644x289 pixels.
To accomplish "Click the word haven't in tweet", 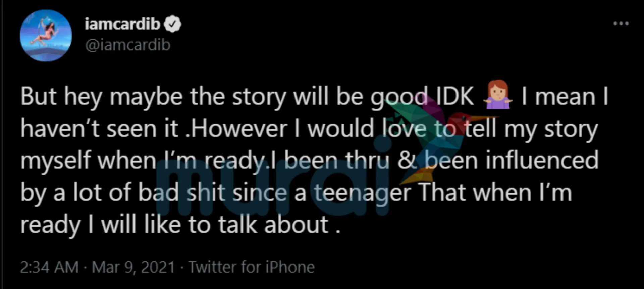I will pos(60,129).
